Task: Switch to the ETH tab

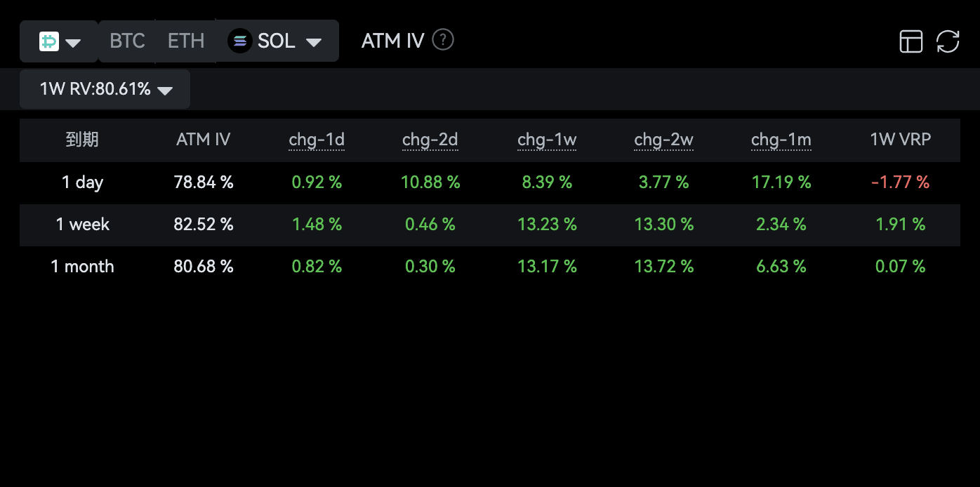Action: 186,41
